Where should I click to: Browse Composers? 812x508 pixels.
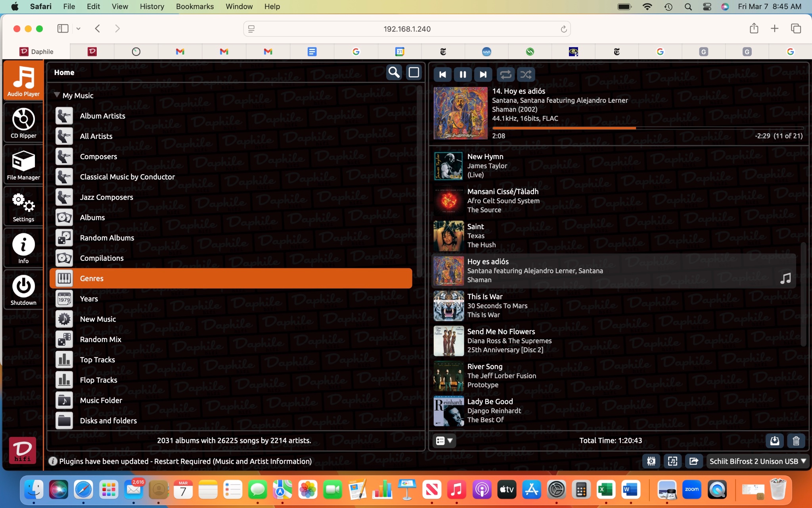point(231,156)
